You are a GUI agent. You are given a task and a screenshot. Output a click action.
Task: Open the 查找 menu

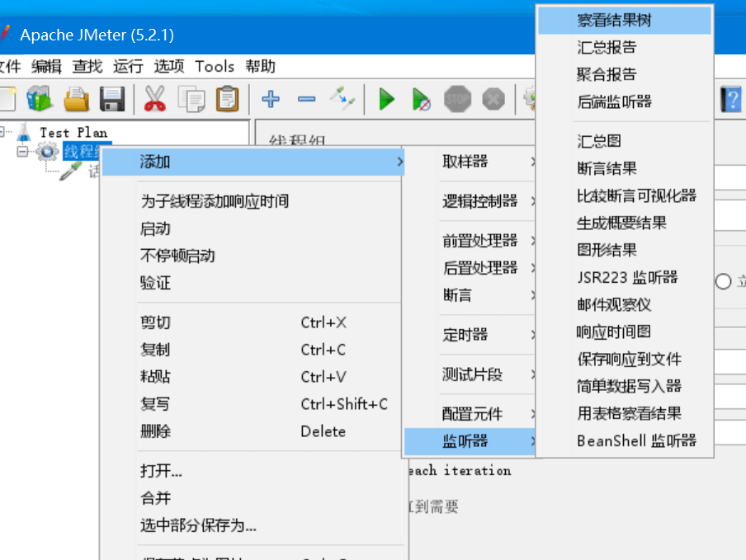point(87,67)
